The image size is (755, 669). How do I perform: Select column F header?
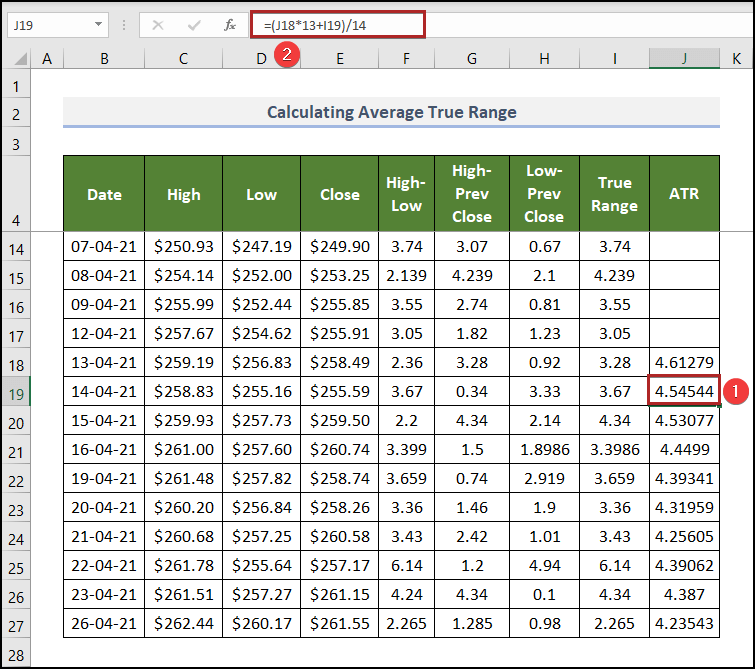[406, 59]
